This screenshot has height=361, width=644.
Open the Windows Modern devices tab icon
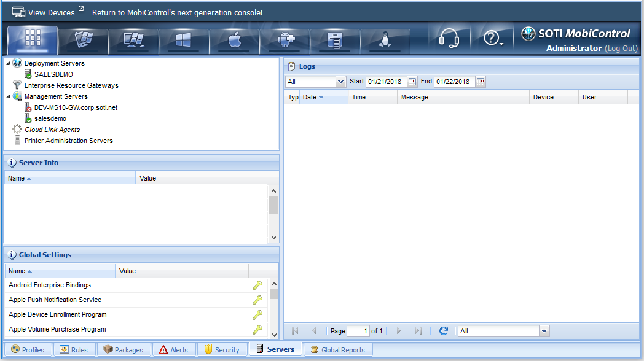(x=184, y=40)
